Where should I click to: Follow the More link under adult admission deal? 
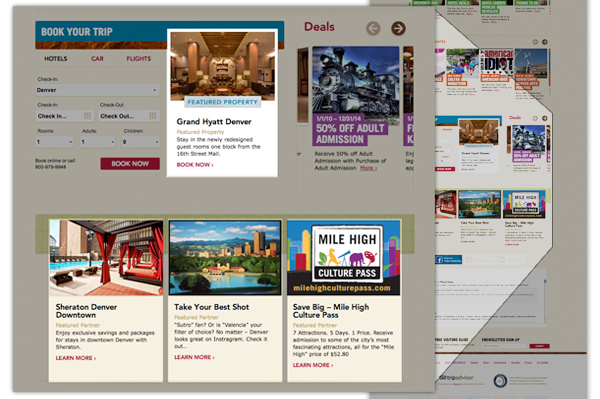tap(368, 168)
